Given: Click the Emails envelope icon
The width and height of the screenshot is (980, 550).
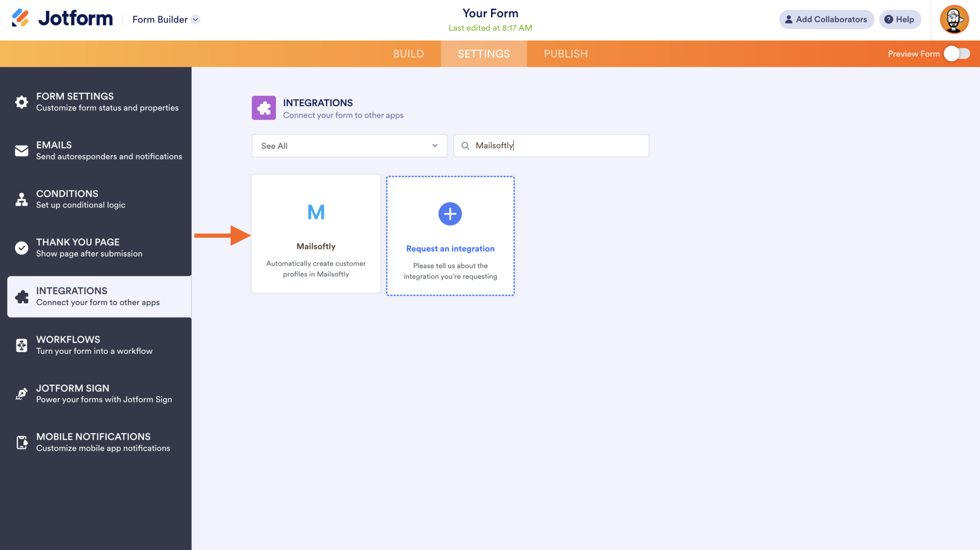Looking at the screenshot, I should tap(22, 150).
